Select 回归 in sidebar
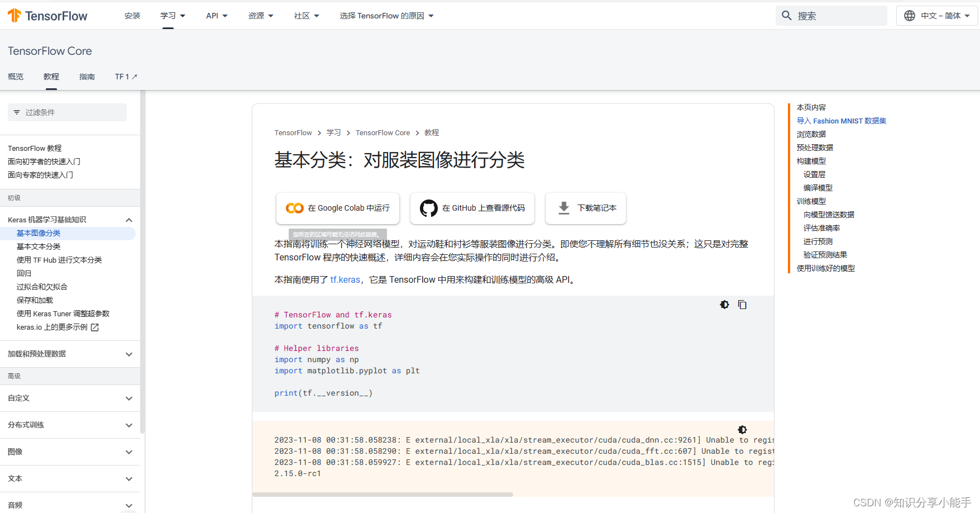980x513 pixels. pos(24,273)
